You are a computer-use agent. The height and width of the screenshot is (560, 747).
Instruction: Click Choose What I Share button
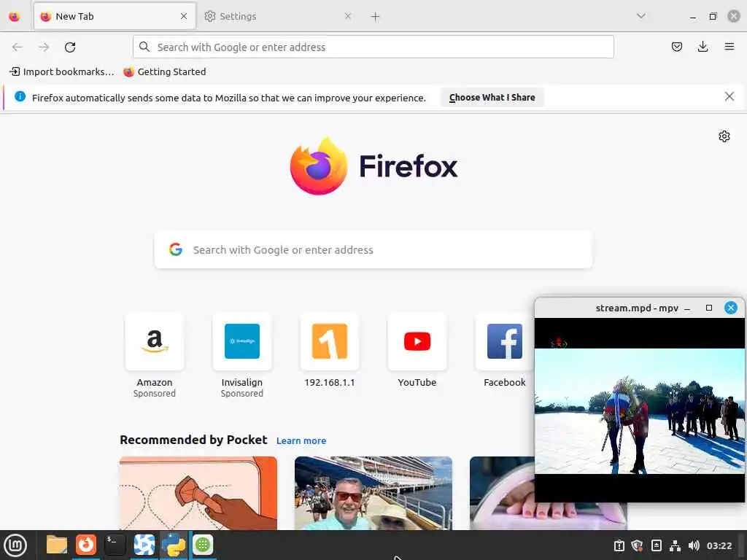click(x=492, y=97)
